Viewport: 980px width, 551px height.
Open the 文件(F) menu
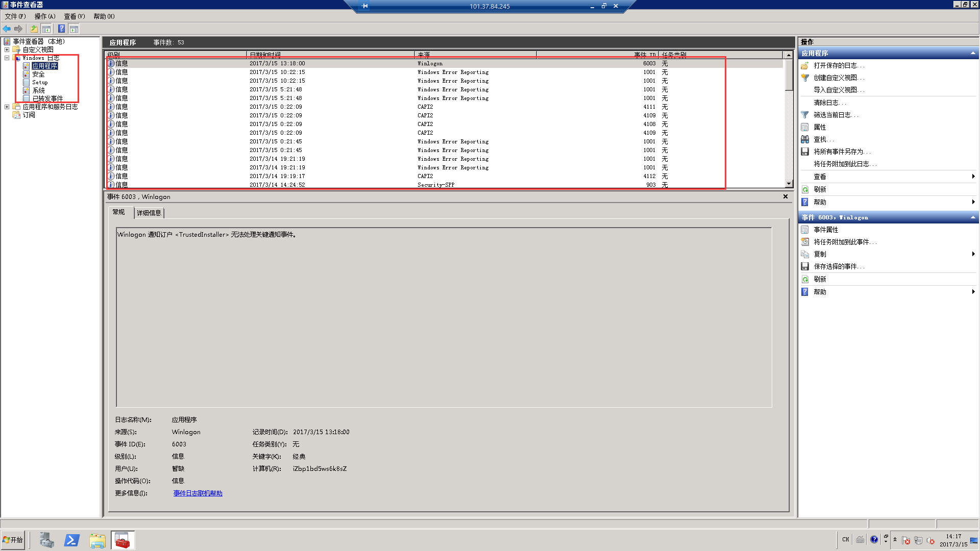[x=15, y=16]
